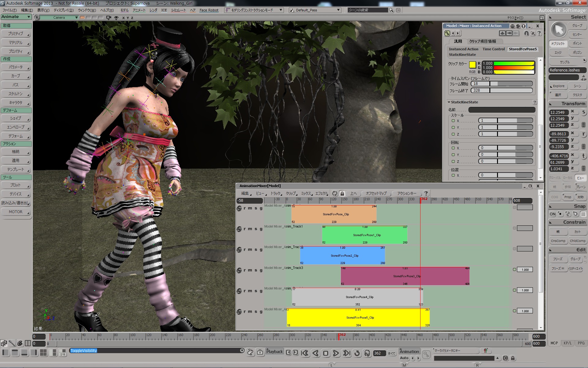The image size is (588, 368).
Task: Toggle the StoredFcvPose5 track checkbox
Action: pyautogui.click(x=514, y=311)
